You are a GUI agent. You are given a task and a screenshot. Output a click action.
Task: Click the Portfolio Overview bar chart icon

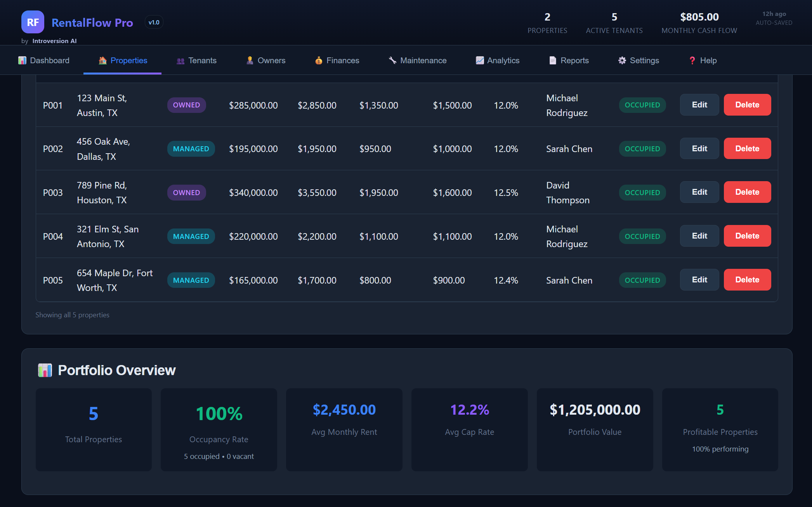point(45,370)
